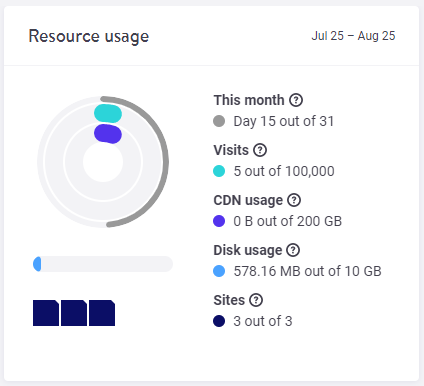The image size is (424, 386).
Task: Open the Sites help question icon
Action: click(256, 300)
